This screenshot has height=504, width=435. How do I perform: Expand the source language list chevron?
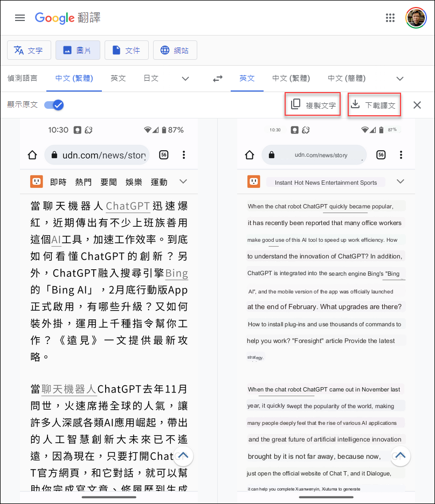pos(185,79)
